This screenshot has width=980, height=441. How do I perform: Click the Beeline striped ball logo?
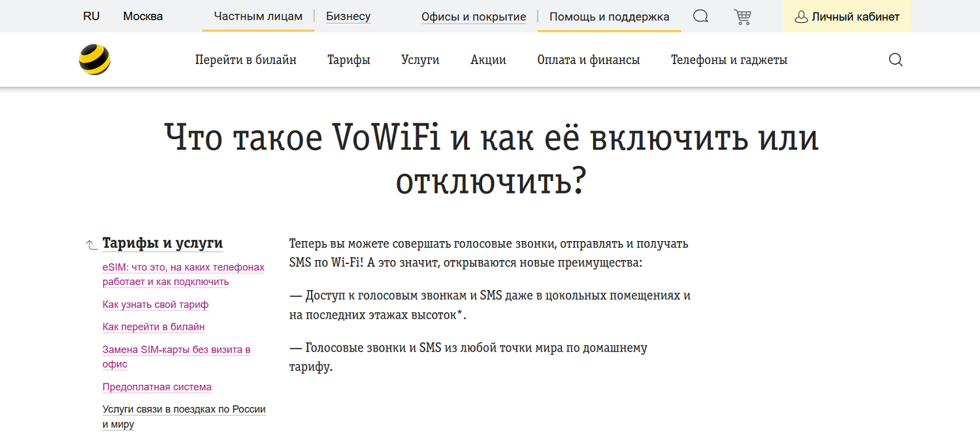coord(95,59)
